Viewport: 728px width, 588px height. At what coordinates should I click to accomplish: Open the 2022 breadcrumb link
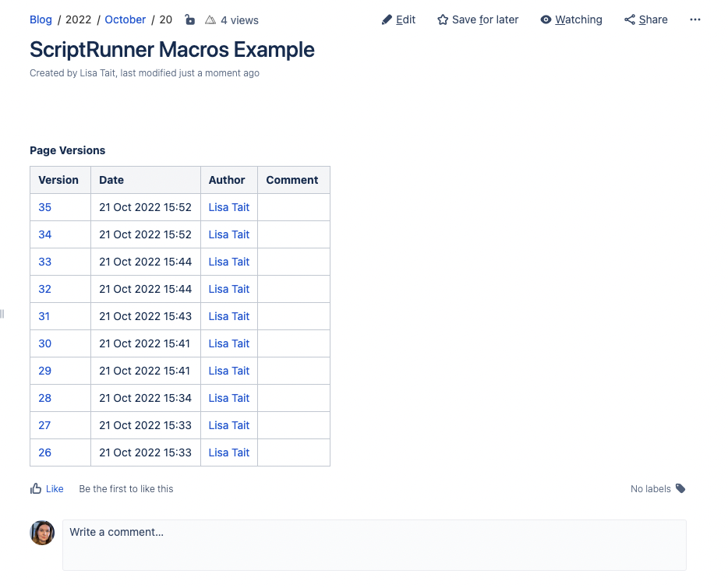[x=78, y=19]
